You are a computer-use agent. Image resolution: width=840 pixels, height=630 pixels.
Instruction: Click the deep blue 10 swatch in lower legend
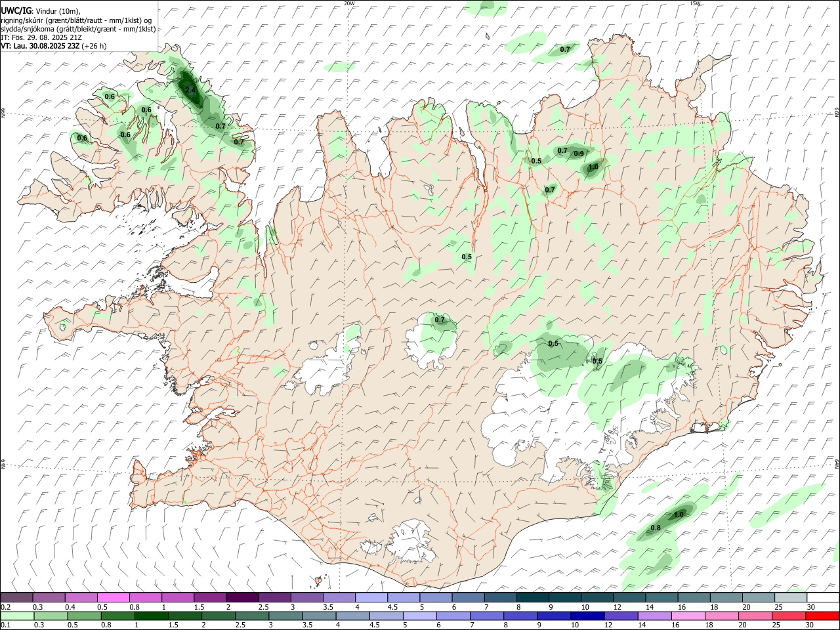[x=587, y=616]
